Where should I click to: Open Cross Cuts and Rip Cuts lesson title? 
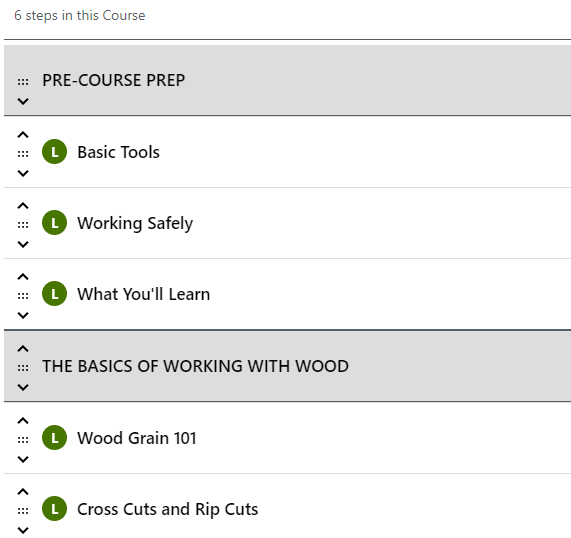[x=168, y=509]
